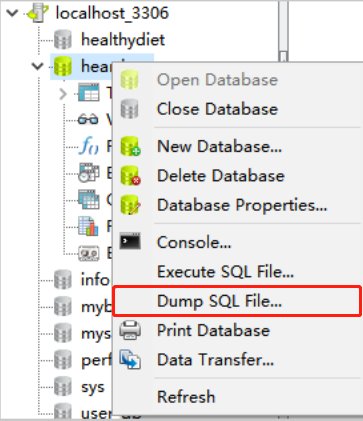Click the sys database cylinder icon
The height and width of the screenshot is (421, 363).
[63, 386]
